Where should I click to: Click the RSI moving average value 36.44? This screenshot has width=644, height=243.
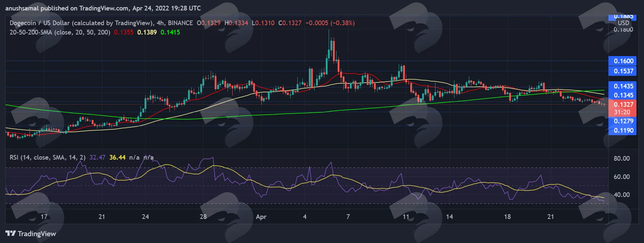click(x=118, y=157)
